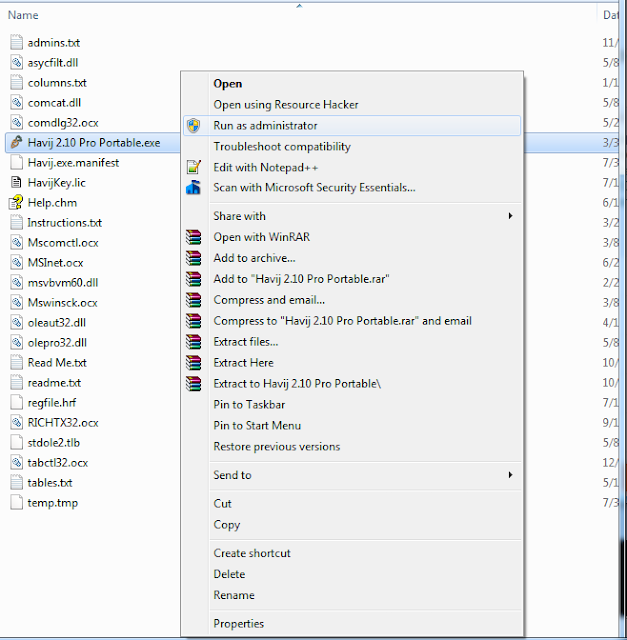Click the admins.txt text file icon
Image resolution: width=627 pixels, height=640 pixels.
coord(16,42)
